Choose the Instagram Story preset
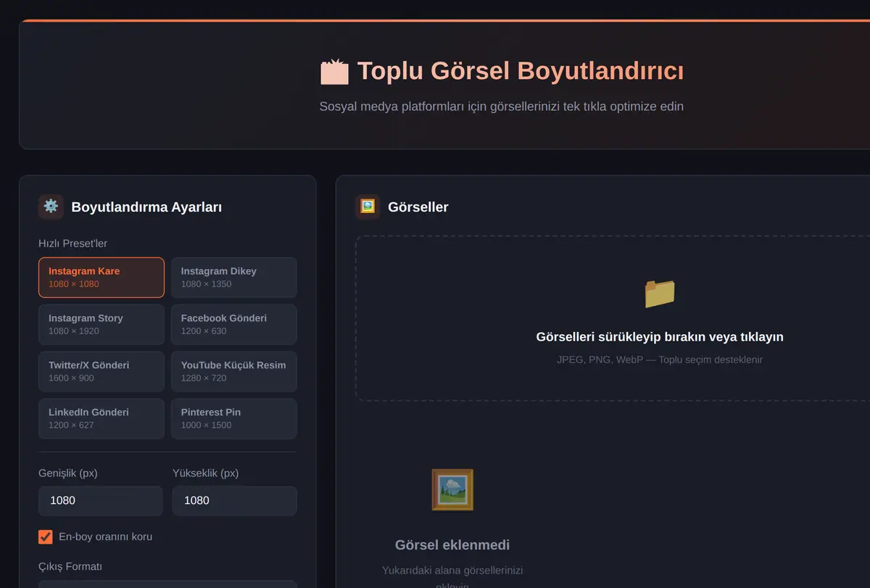870x588 pixels. click(101, 324)
